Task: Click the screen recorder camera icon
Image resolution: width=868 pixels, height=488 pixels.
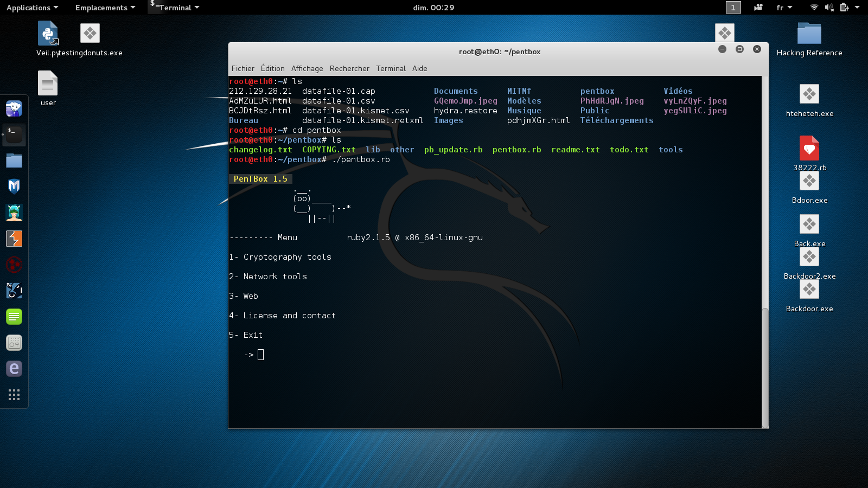Action: 758,8
